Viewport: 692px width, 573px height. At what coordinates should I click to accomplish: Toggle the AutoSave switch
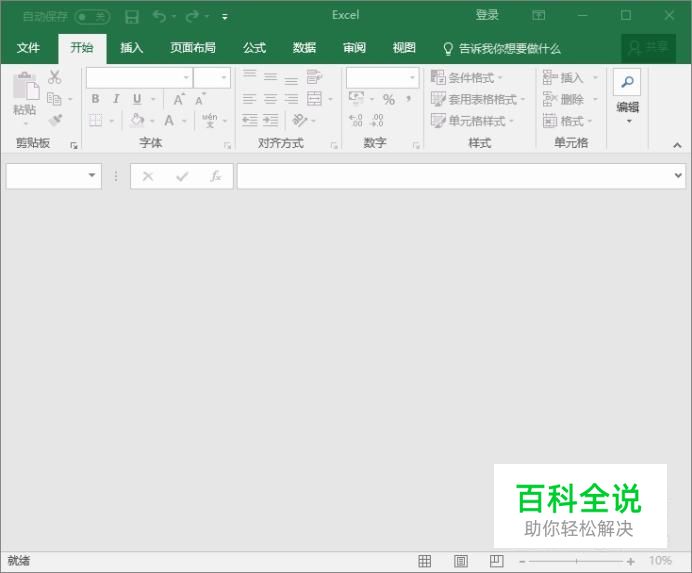click(x=92, y=17)
